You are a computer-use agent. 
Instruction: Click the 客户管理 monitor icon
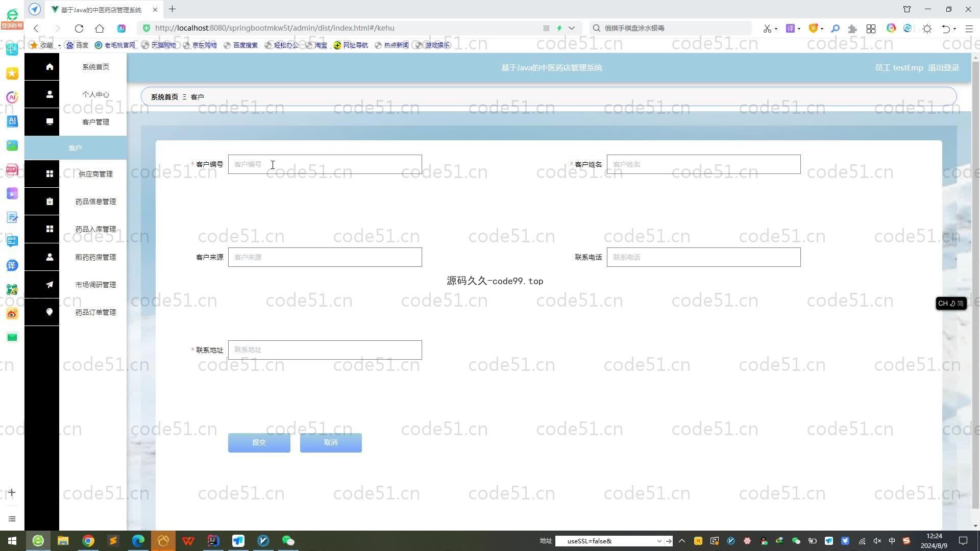coord(50,122)
